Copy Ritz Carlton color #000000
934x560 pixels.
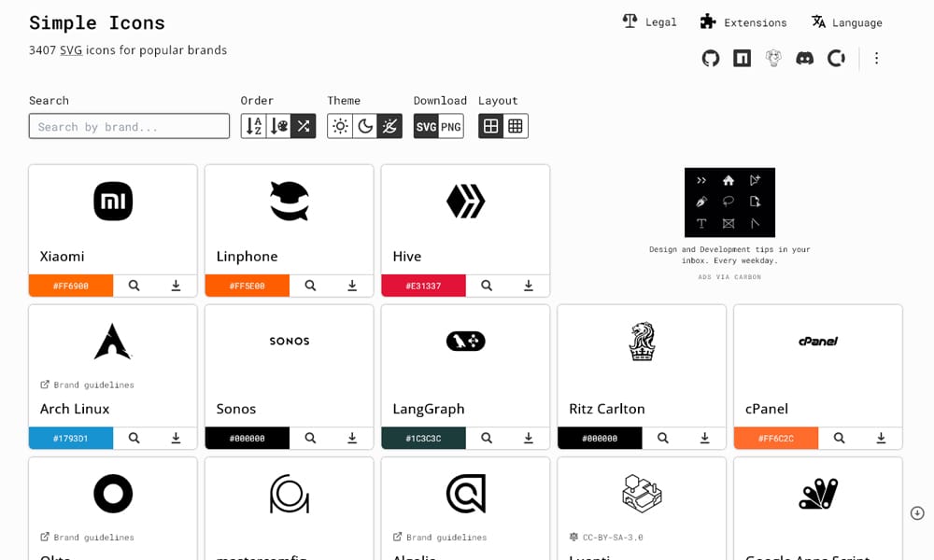600,438
